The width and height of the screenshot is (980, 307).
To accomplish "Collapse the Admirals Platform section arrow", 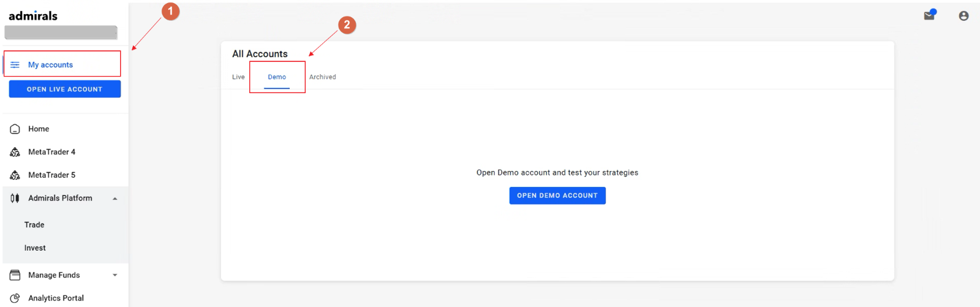I will [x=115, y=199].
